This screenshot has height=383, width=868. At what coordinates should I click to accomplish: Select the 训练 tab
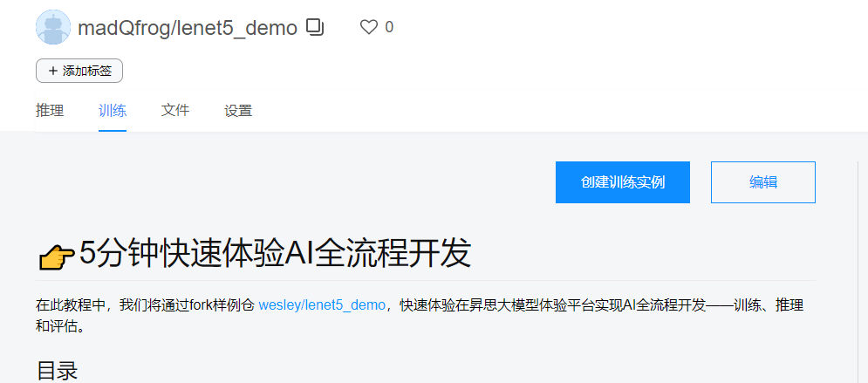click(x=113, y=111)
